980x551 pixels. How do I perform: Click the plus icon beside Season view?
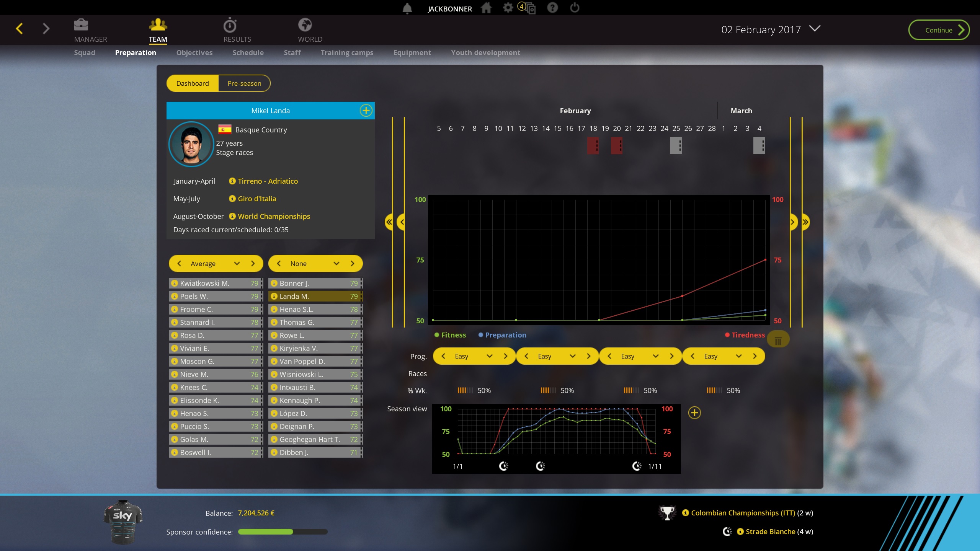(x=694, y=413)
